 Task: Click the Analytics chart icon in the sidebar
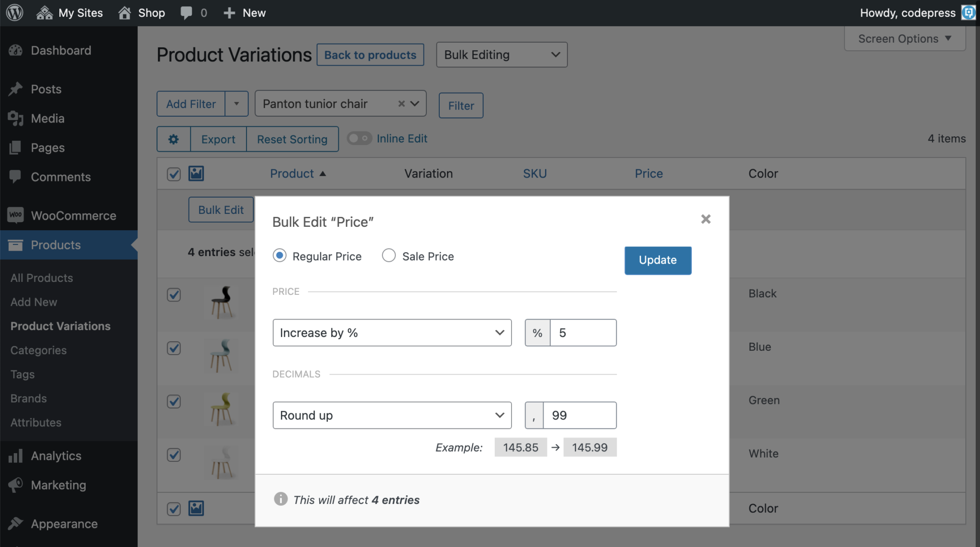click(x=16, y=456)
